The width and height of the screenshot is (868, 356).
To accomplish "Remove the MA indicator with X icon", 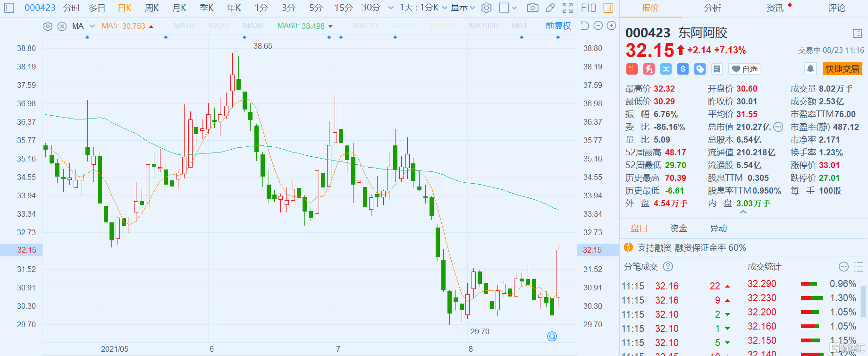I will [x=62, y=26].
